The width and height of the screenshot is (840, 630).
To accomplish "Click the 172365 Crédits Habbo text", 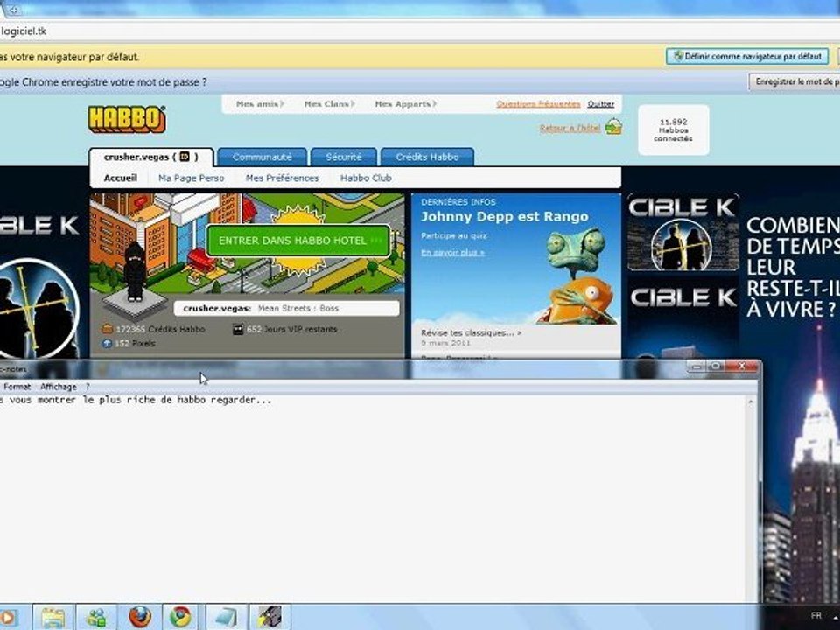I will [x=160, y=330].
